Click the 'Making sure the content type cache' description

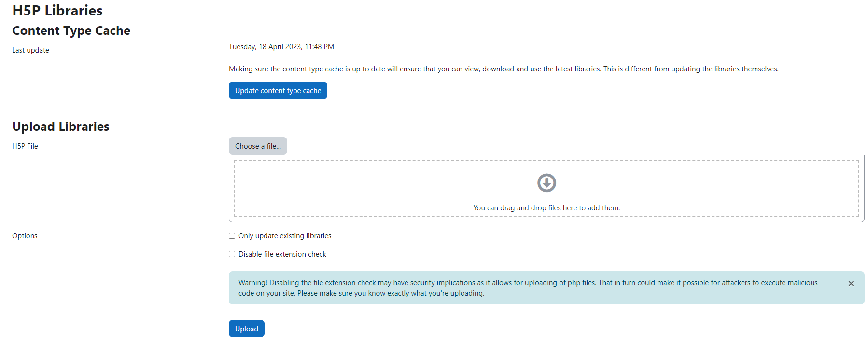coord(504,69)
